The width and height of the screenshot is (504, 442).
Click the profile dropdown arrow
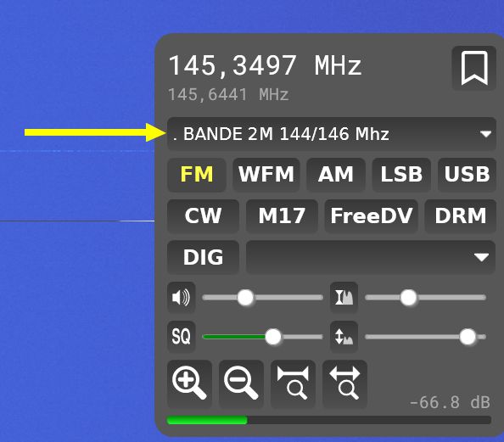[485, 134]
